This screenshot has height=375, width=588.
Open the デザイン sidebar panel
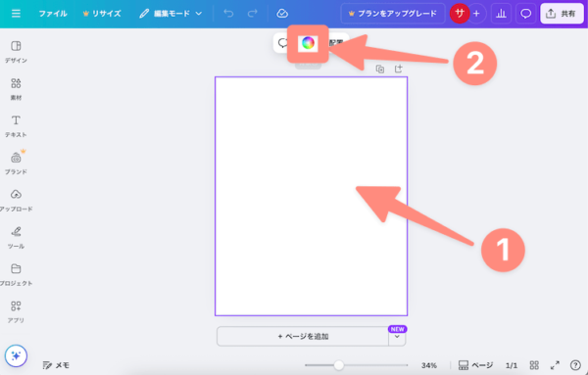click(16, 52)
